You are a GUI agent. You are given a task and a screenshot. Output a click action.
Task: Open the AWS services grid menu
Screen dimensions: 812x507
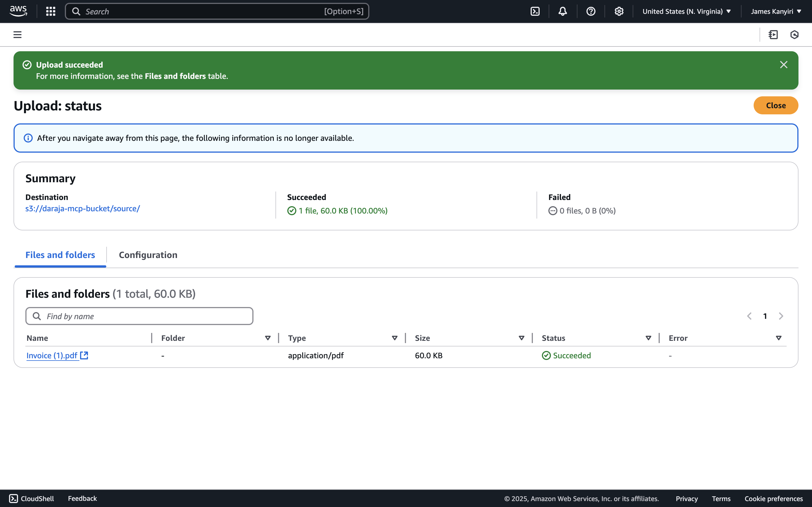(51, 11)
